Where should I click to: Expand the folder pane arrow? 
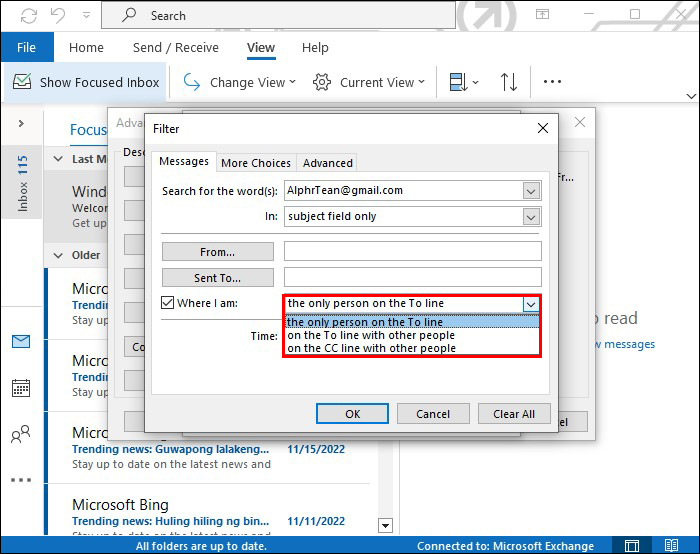click(21, 123)
